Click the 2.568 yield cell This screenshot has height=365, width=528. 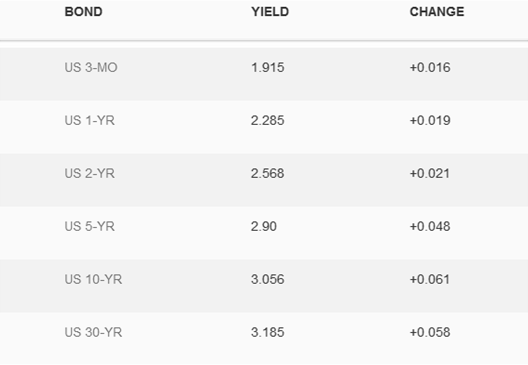click(268, 173)
